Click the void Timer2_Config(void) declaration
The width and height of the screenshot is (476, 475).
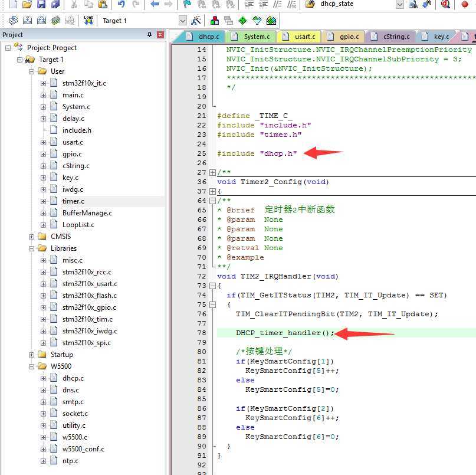(273, 182)
